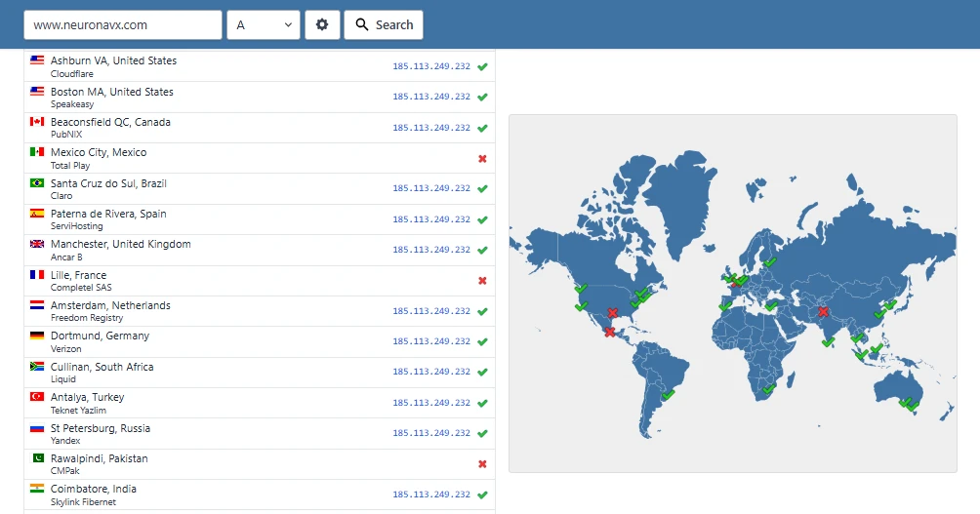This screenshot has width=980, height=514.
Task: Select the Total Play provider text
Action: tap(70, 166)
